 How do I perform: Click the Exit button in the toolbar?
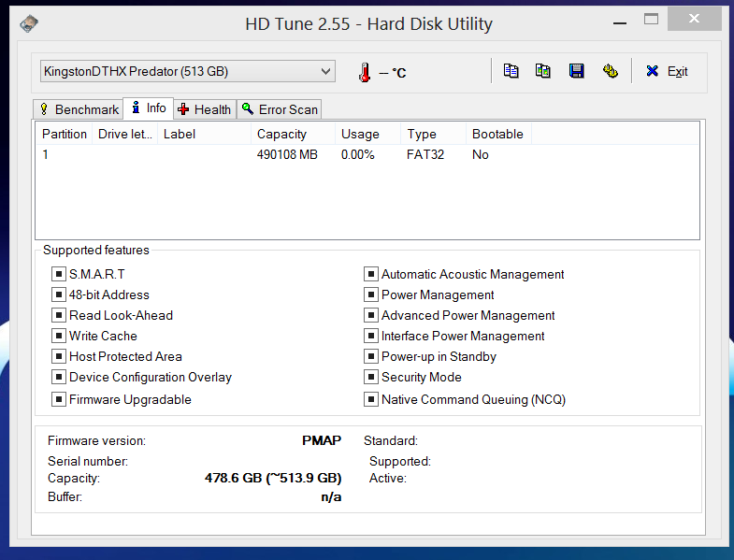667,71
